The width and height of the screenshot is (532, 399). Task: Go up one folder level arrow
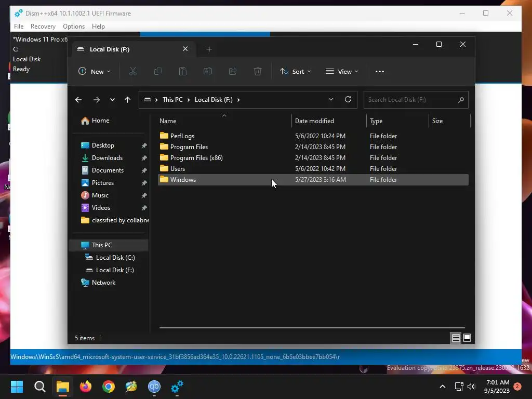coord(128,100)
